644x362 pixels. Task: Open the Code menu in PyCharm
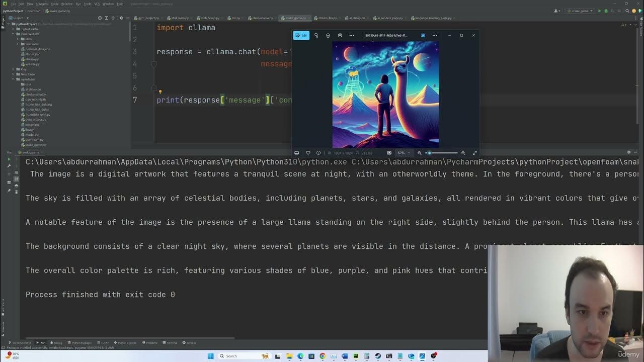pyautogui.click(x=55, y=4)
